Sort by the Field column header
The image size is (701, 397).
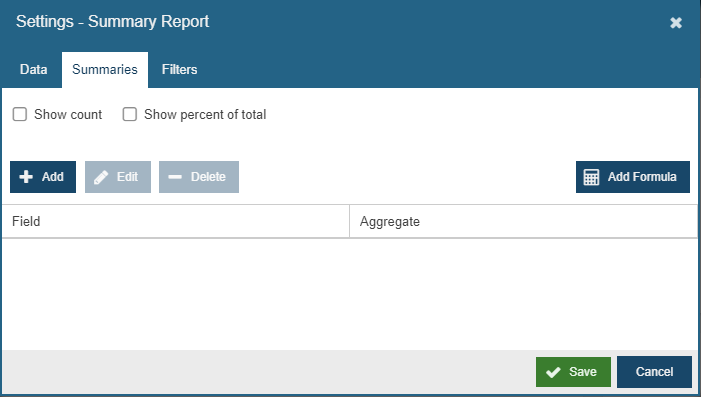175,221
